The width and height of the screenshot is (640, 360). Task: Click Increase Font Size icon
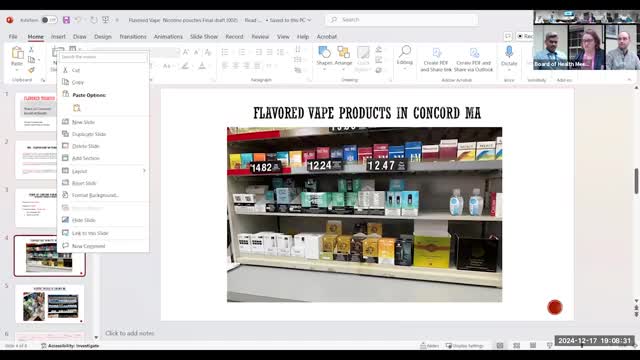click(186, 52)
